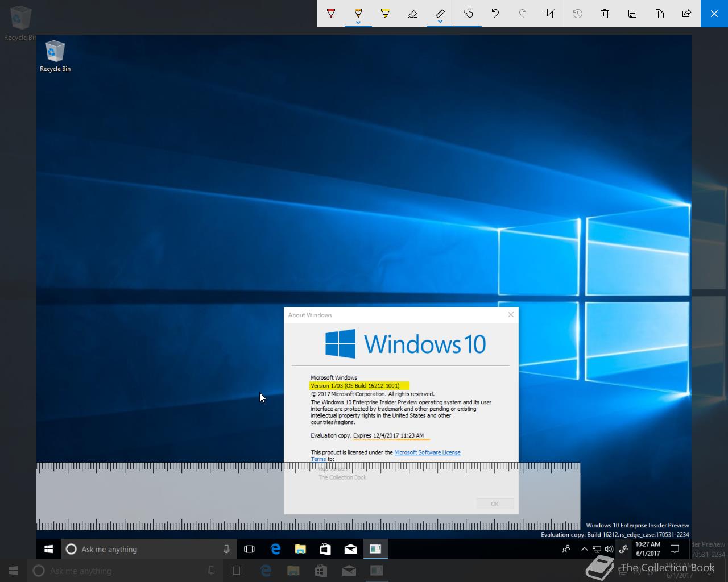The width and height of the screenshot is (728, 582).
Task: Click the history clock icon in the toolbar
Action: click(x=578, y=14)
